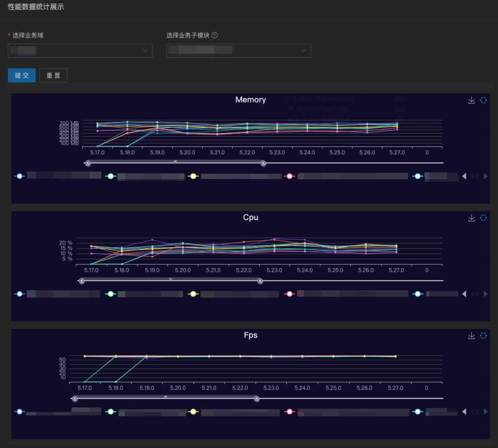Toggle the green series in Fps legend

[x=111, y=412]
